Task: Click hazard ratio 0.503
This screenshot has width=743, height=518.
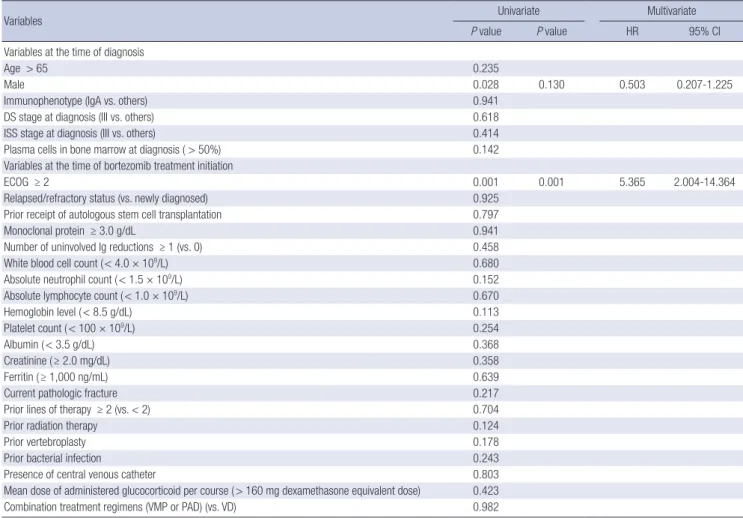Action: click(632, 84)
